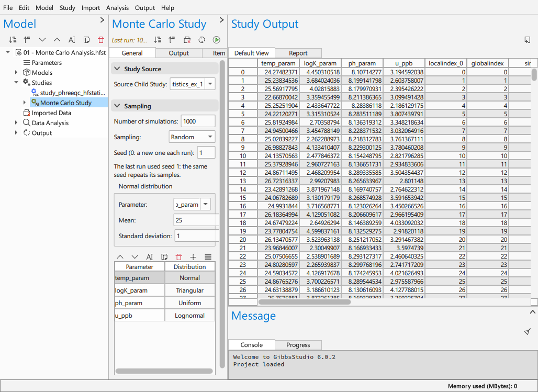
Task: Collapse the Model panel with arrow
Action: 102,20
